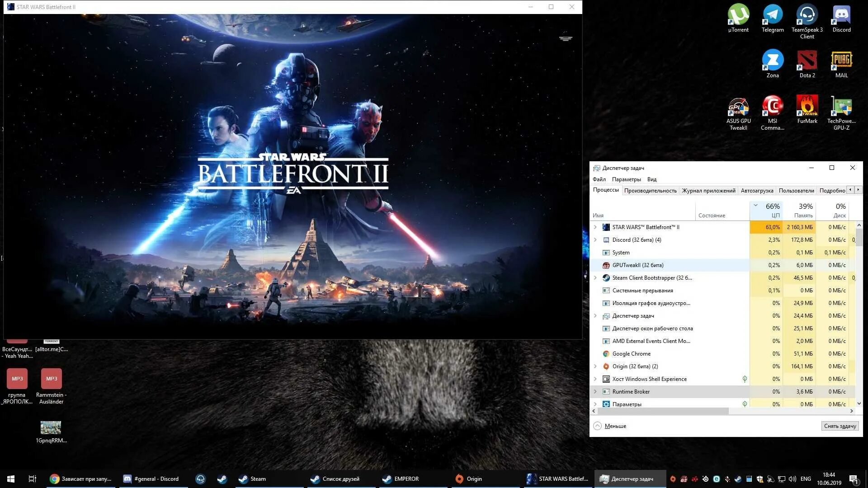The height and width of the screenshot is (488, 868).
Task: Open the Параметры menu in Task Manager
Action: point(626,179)
